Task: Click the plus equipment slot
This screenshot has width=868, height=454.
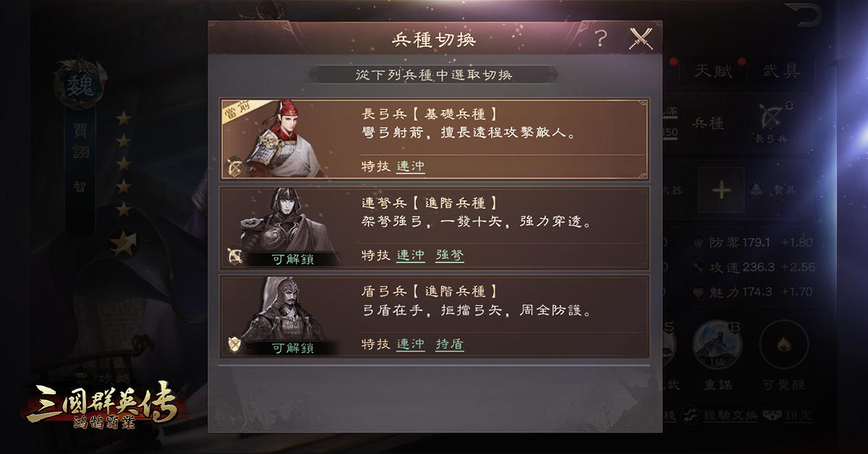Action: point(721,190)
